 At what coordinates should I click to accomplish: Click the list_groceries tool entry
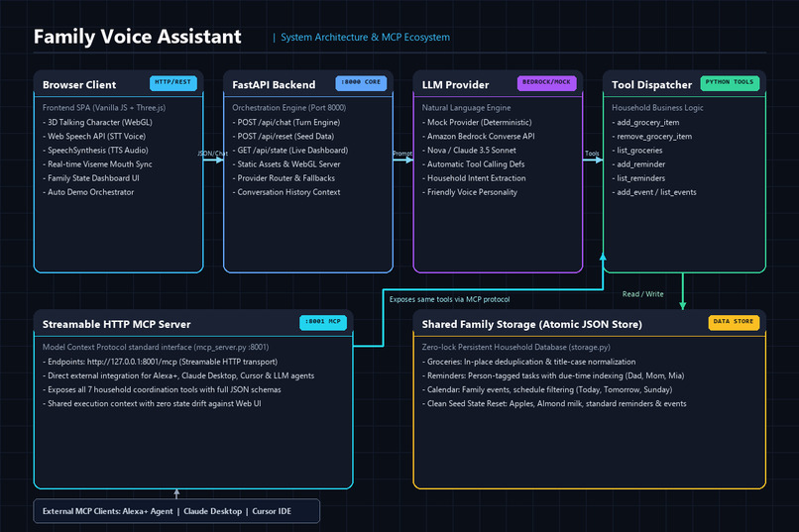point(637,151)
